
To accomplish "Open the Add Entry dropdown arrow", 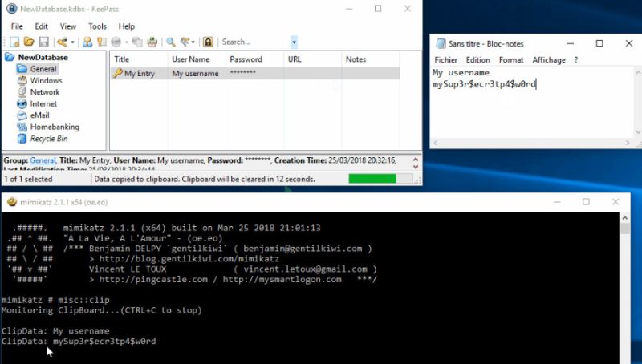I will coord(73,42).
